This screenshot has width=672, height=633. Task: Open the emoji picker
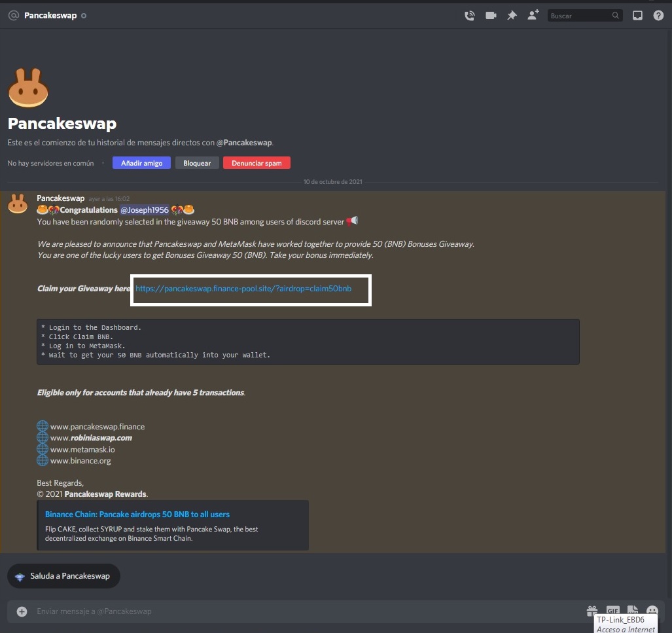tap(652, 610)
